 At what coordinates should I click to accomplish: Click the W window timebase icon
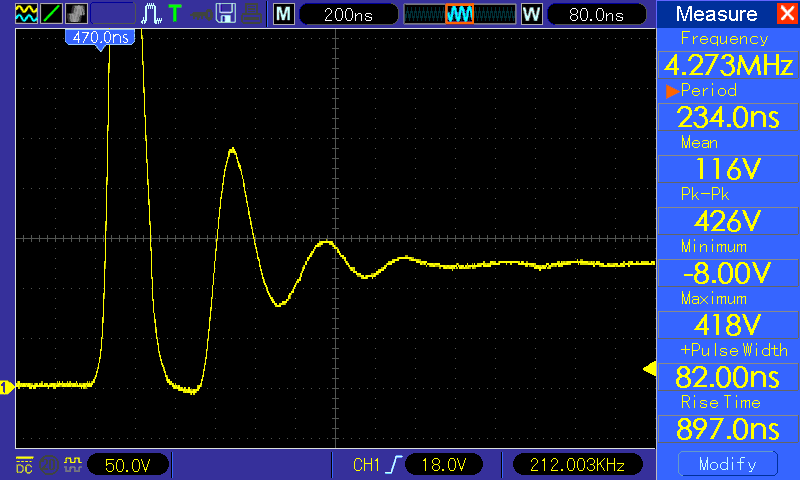531,14
